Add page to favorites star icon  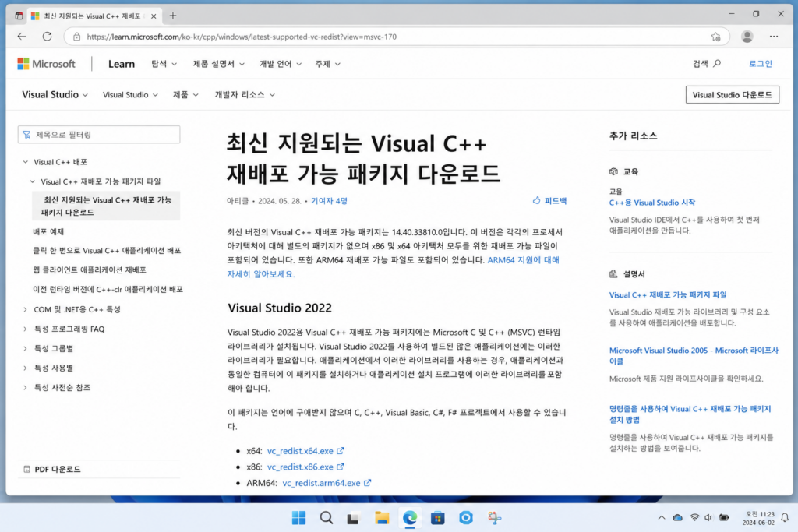715,37
